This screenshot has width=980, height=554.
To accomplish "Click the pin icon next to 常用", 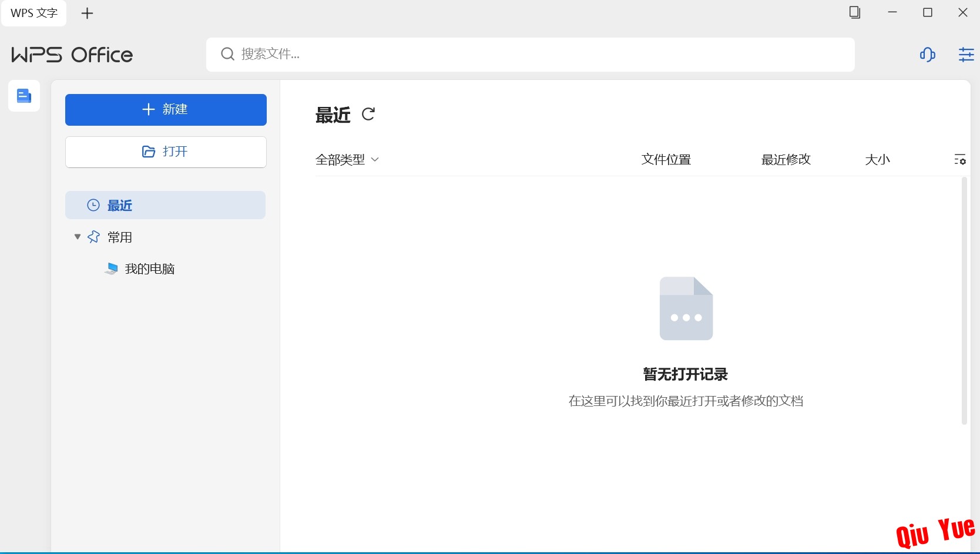I will point(93,237).
